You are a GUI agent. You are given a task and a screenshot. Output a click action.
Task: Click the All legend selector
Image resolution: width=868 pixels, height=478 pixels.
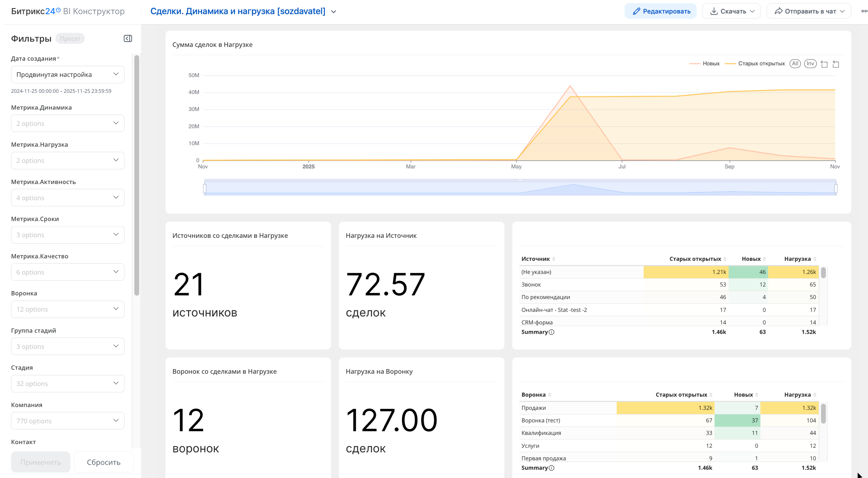tap(795, 64)
